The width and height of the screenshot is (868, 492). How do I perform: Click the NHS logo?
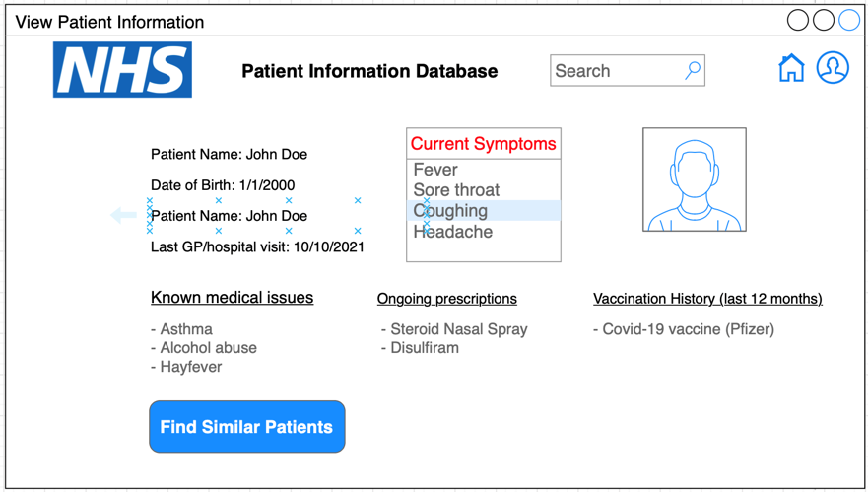(122, 70)
